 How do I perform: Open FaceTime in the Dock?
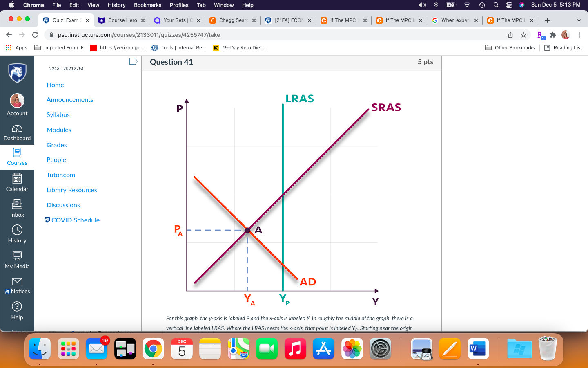(x=267, y=349)
